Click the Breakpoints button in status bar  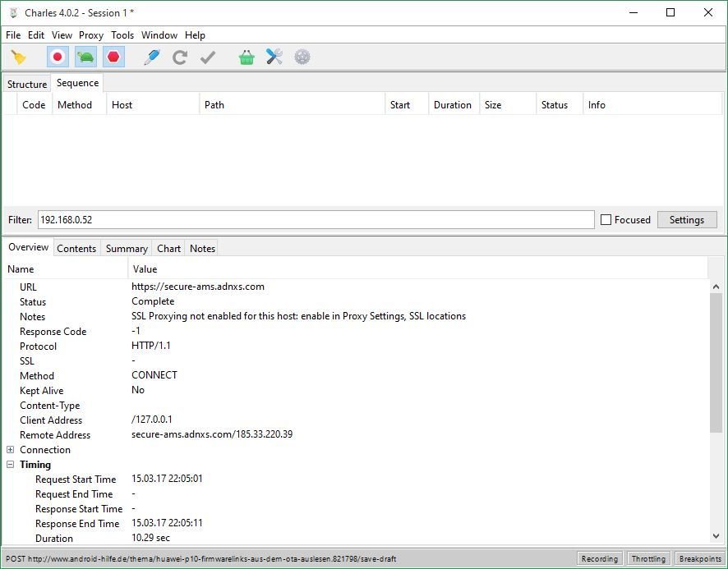700,559
